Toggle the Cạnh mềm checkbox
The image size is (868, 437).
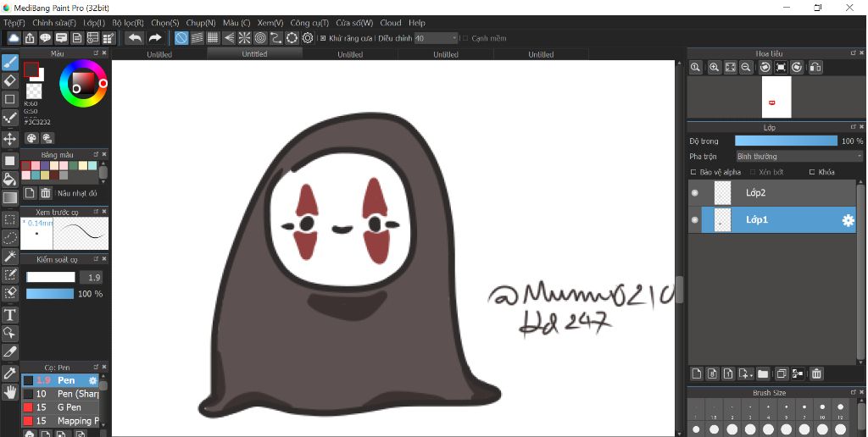coord(465,38)
